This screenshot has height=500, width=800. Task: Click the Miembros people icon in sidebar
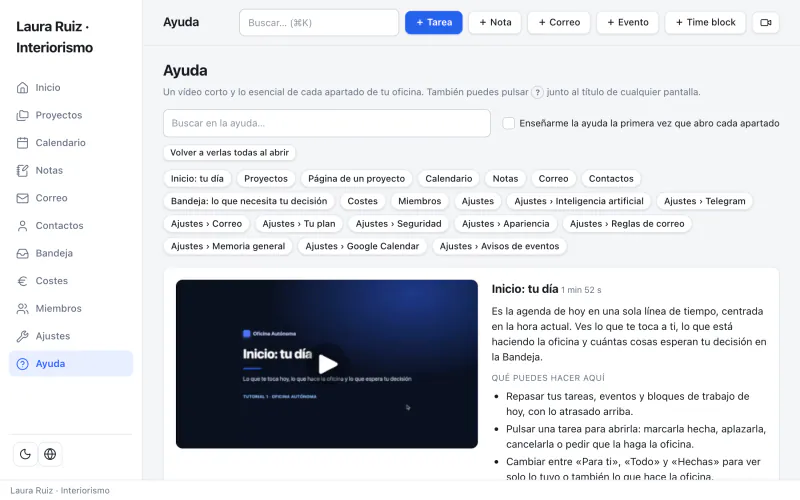pyautogui.click(x=22, y=308)
